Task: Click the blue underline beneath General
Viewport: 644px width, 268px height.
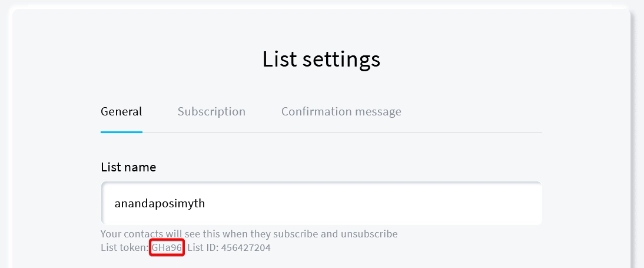Action: (x=121, y=132)
